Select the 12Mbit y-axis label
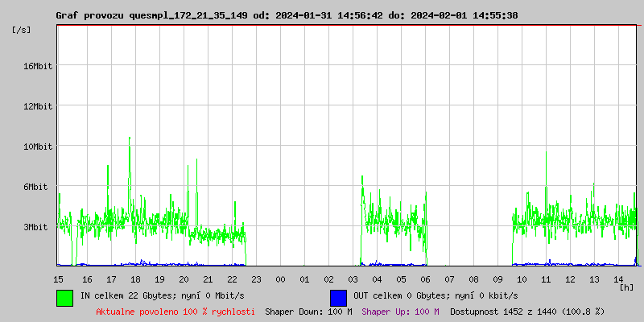644x322 pixels. click(x=38, y=106)
